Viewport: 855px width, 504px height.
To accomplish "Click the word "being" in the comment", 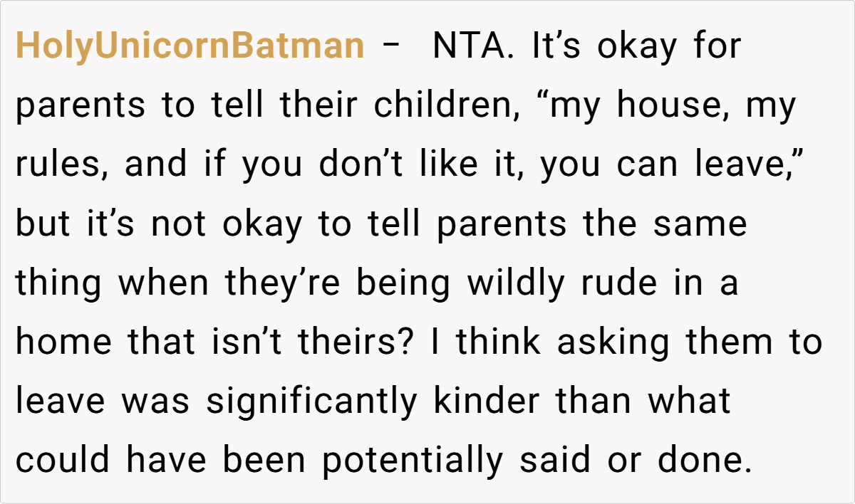I will click(x=403, y=283).
